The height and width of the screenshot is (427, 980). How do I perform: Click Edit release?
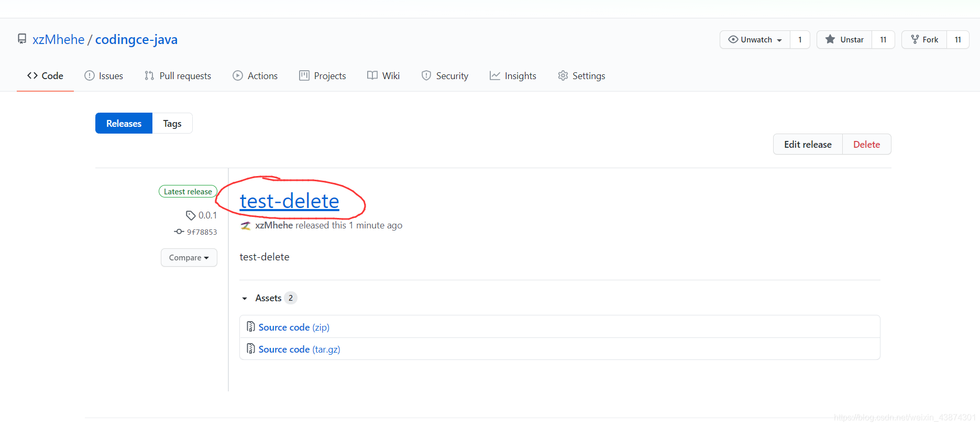tap(808, 144)
